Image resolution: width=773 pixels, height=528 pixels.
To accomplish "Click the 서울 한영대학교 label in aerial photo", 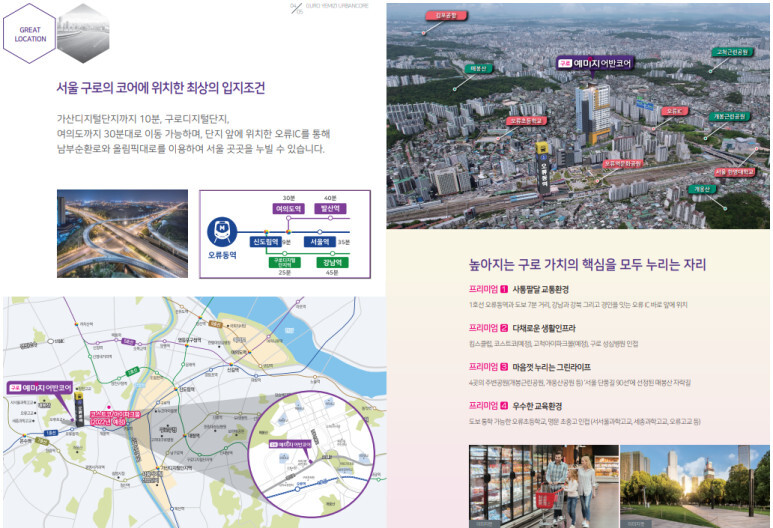I will pos(735,172).
